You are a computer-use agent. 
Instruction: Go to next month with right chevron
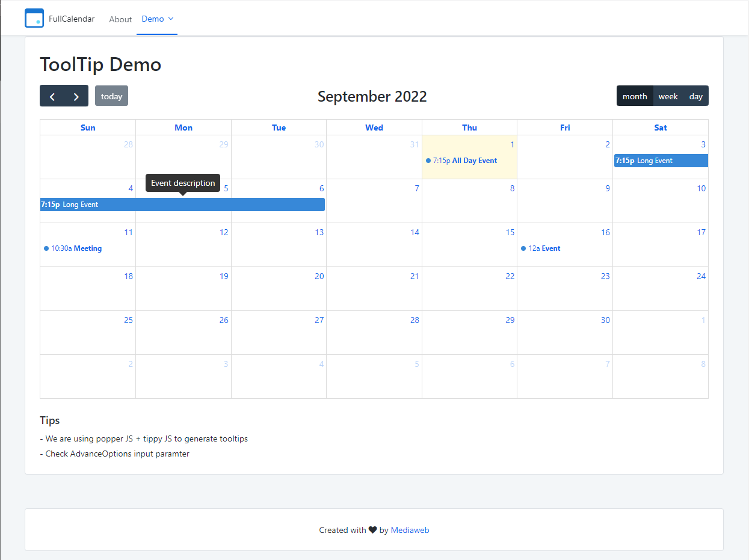pos(76,96)
